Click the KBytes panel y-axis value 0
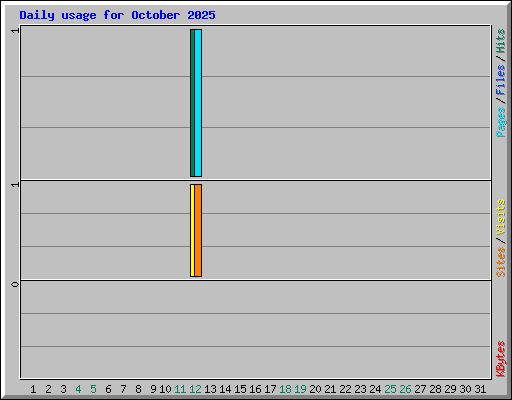This screenshot has height=400, width=512. click(15, 284)
